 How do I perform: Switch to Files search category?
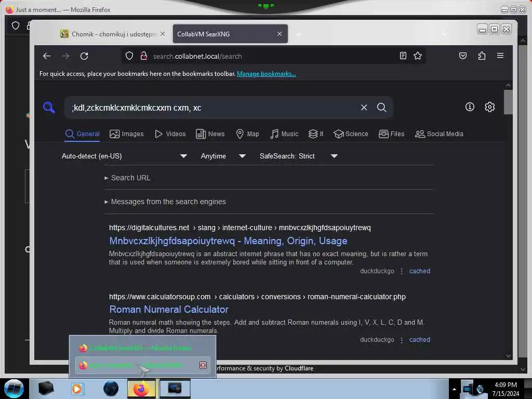(x=392, y=134)
